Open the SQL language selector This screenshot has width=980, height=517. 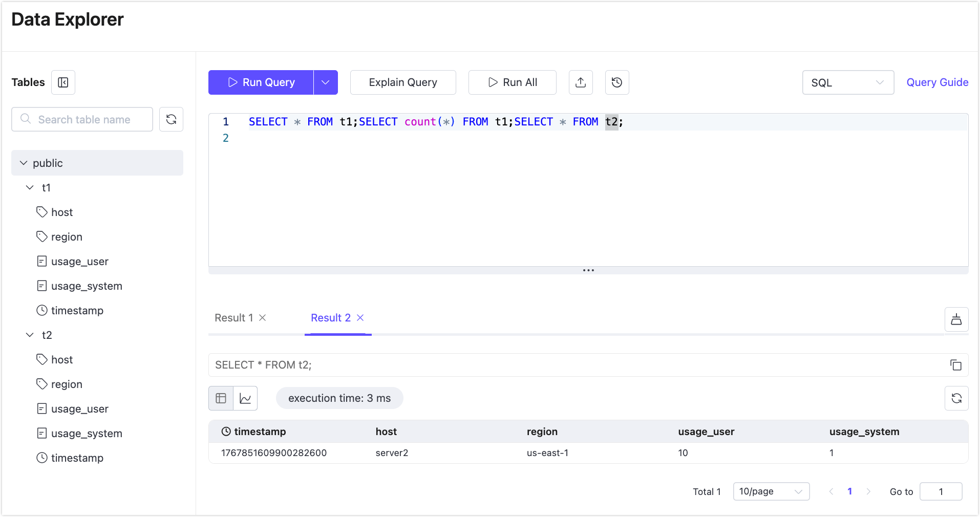click(x=848, y=82)
